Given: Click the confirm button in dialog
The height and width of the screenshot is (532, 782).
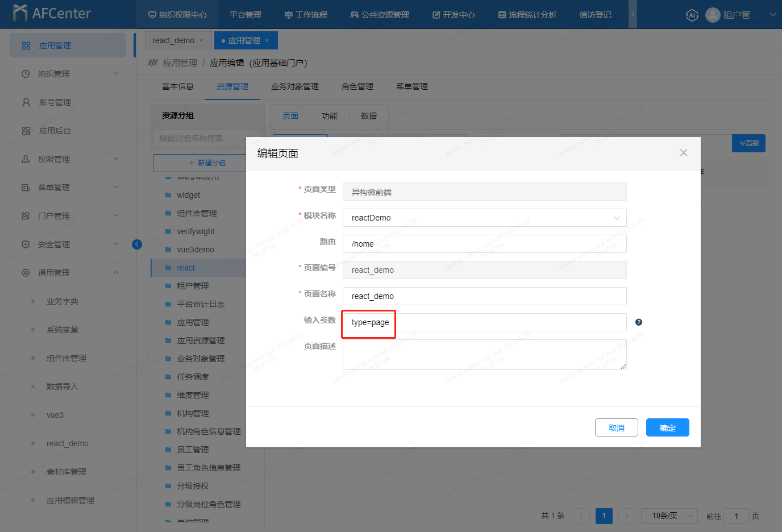Looking at the screenshot, I should (x=667, y=428).
